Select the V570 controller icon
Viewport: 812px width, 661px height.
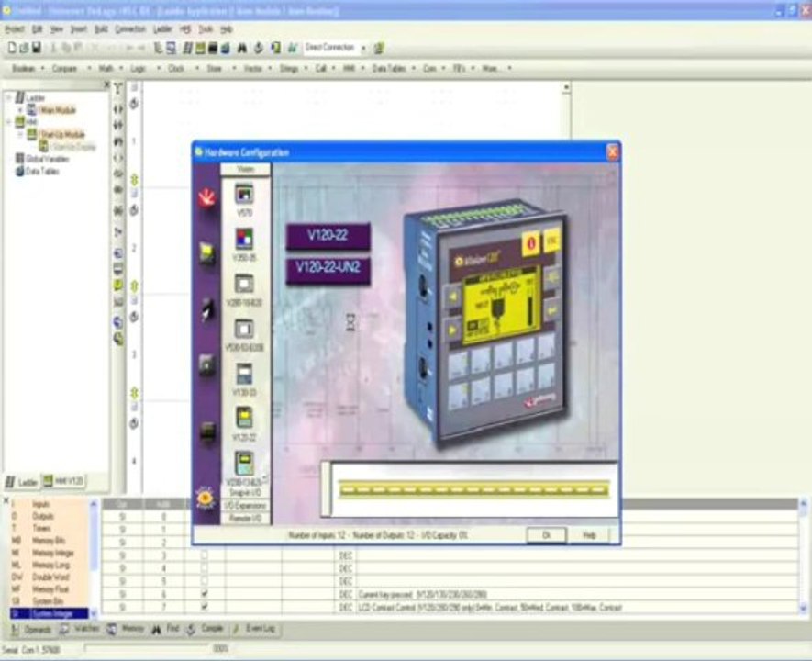(x=244, y=194)
